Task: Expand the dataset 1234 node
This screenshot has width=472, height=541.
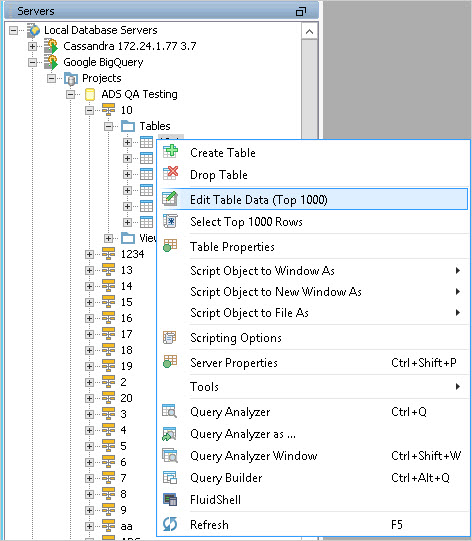Action: [89, 254]
